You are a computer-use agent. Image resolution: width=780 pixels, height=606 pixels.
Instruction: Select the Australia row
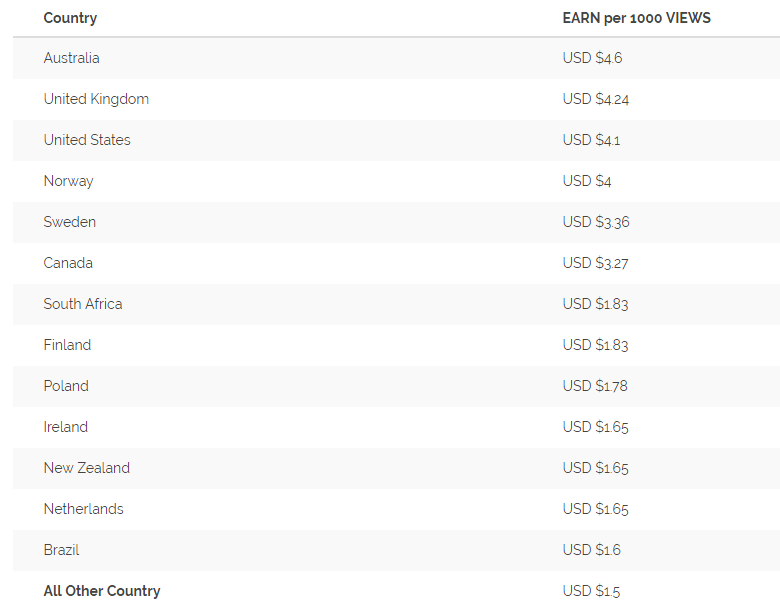(x=396, y=58)
